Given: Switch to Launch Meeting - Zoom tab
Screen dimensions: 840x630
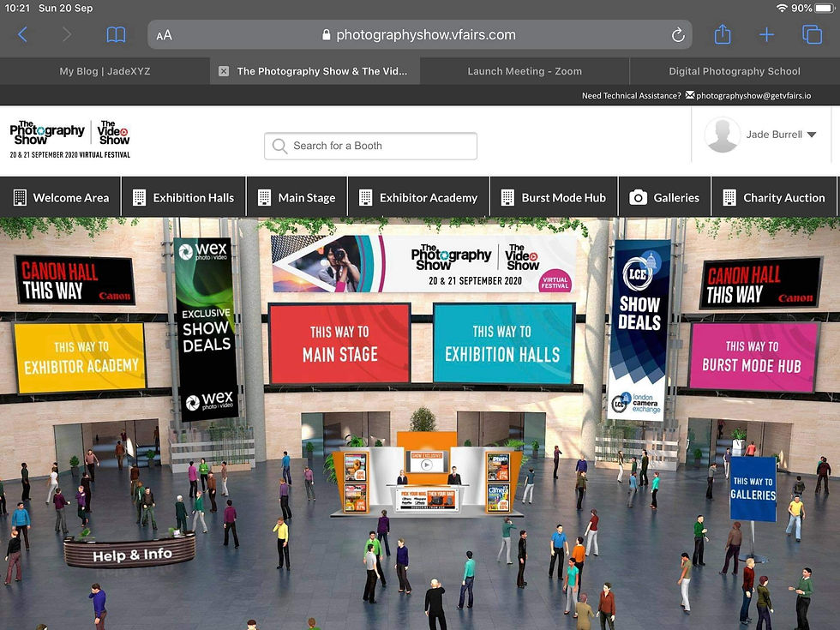Looking at the screenshot, I should 525,71.
